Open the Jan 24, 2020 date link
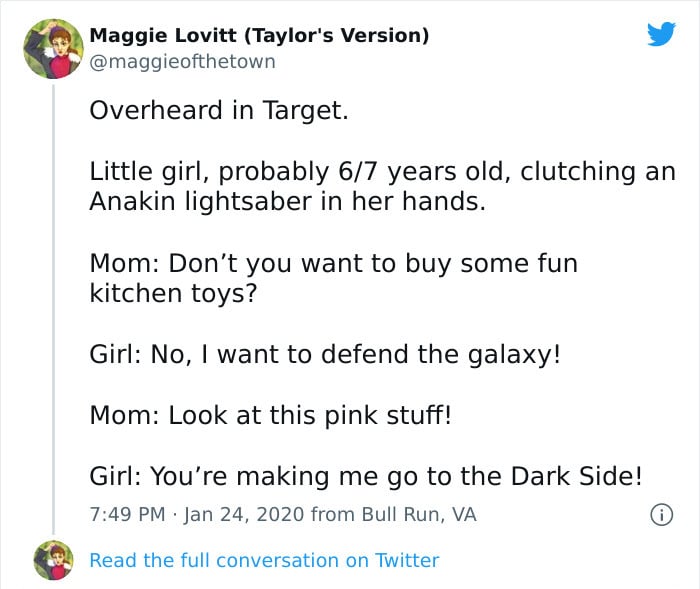 pyautogui.click(x=244, y=514)
